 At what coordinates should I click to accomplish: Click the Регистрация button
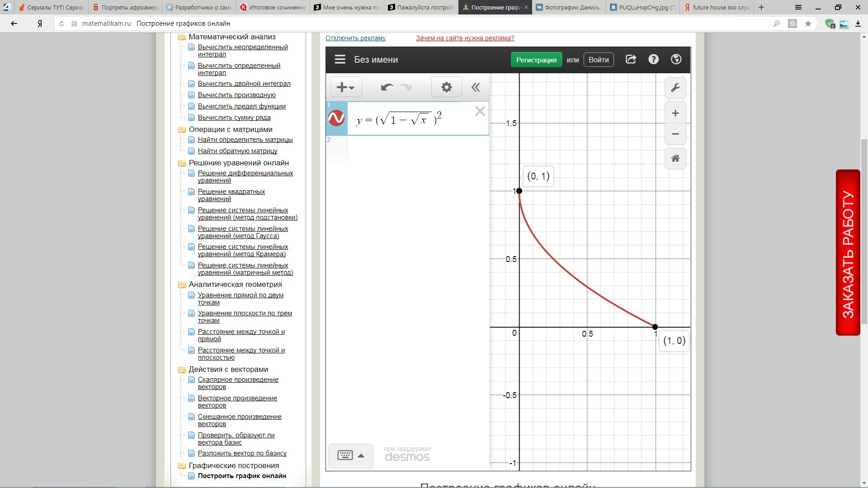536,60
